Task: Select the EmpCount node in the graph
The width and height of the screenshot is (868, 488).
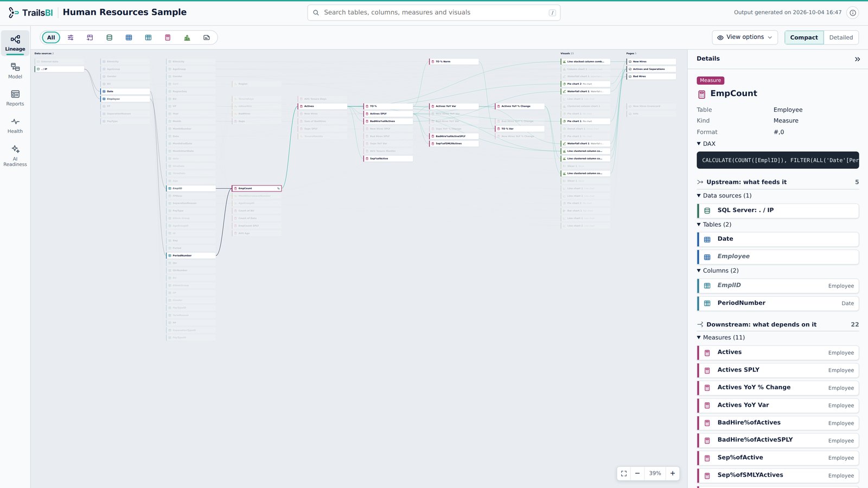Action: [257, 188]
